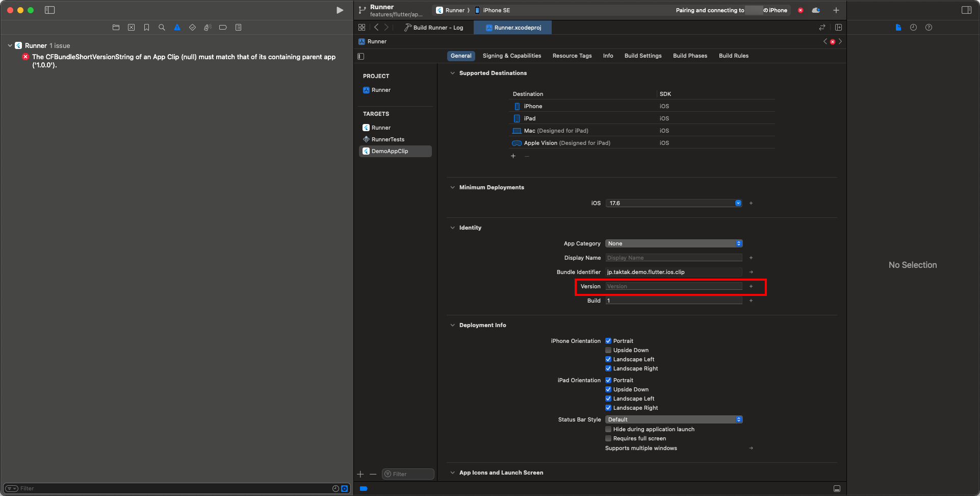This screenshot has width=980, height=496.
Task: Open the project navigator folder icon
Action: coord(116,28)
